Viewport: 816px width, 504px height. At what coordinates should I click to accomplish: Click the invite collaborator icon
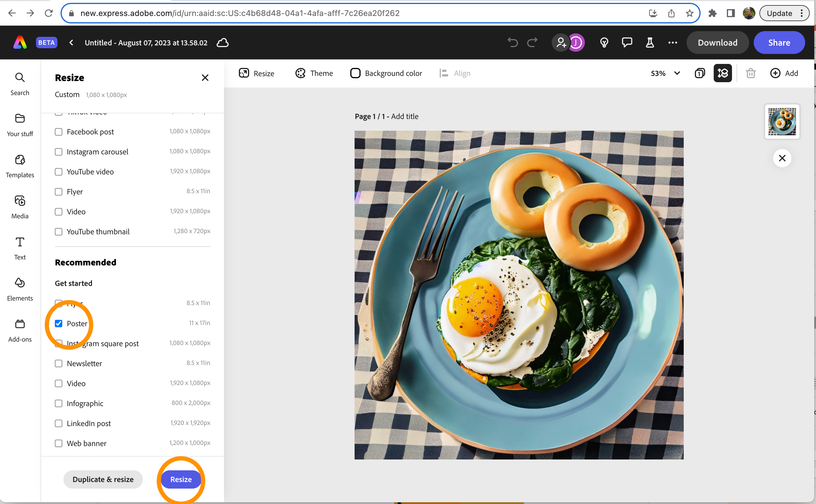[x=561, y=43]
